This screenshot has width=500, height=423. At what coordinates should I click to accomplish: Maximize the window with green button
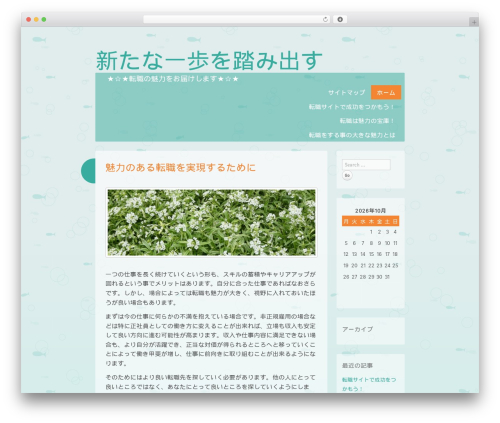44,20
